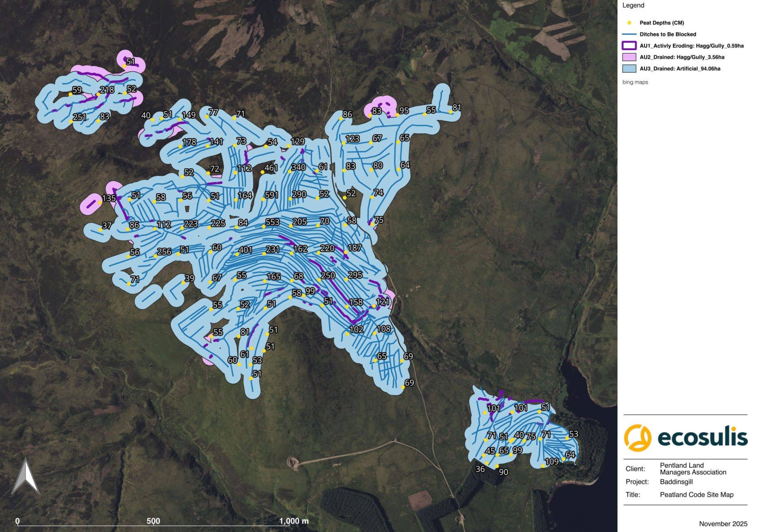Click the bing maps attribution text
Image resolution: width=762 pixels, height=532 pixels.
(635, 82)
